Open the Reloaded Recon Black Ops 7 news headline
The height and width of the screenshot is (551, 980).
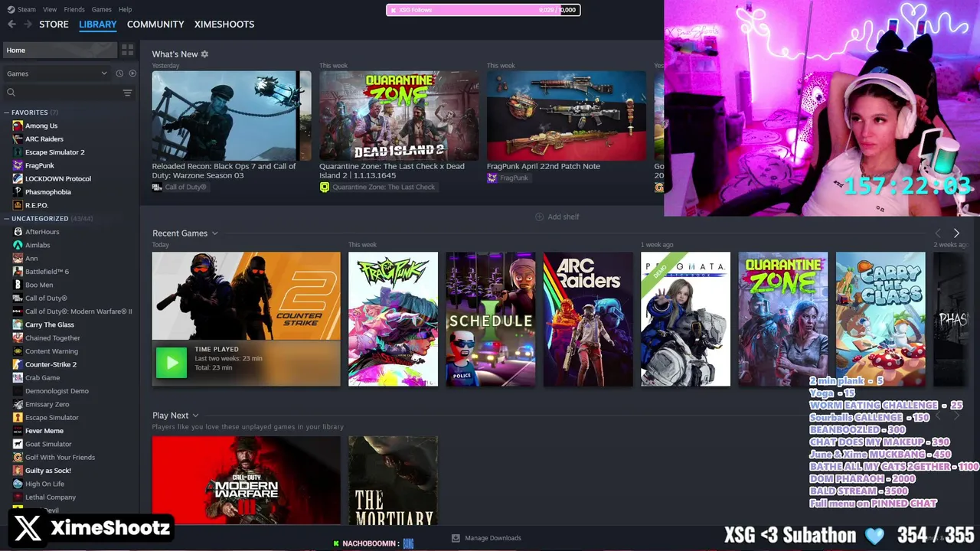tap(224, 171)
